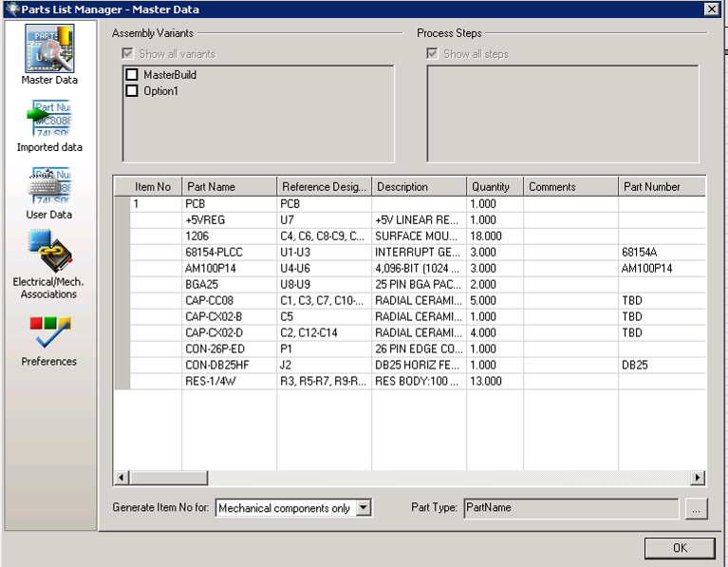Select the CON-26P-ED part name cell
Image resolution: width=728 pixels, height=567 pixels.
pos(230,349)
